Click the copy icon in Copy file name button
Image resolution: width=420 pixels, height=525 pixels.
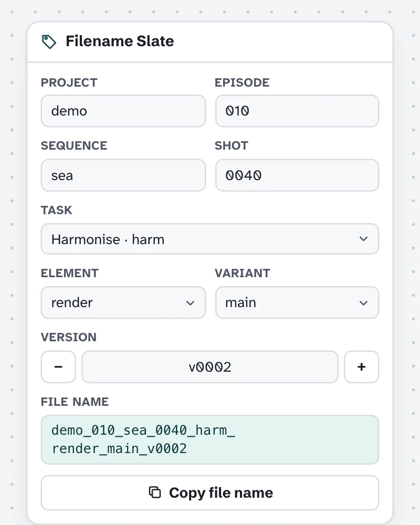pos(155,492)
